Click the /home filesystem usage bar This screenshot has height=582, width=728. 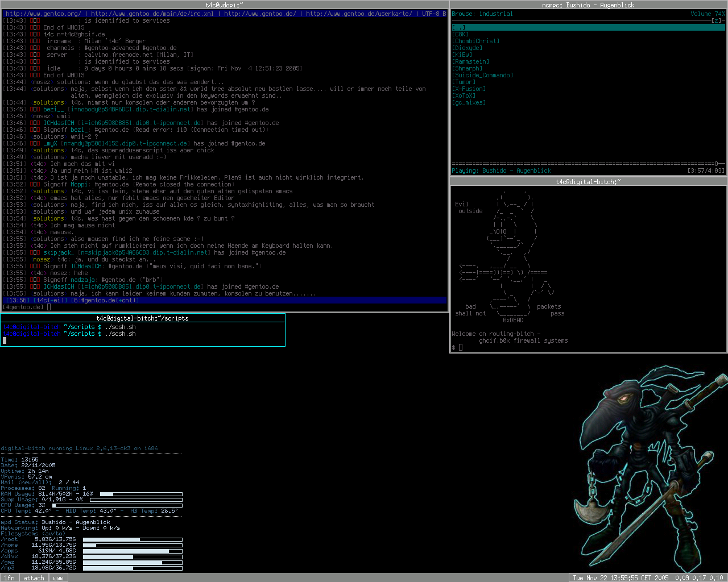133,545
